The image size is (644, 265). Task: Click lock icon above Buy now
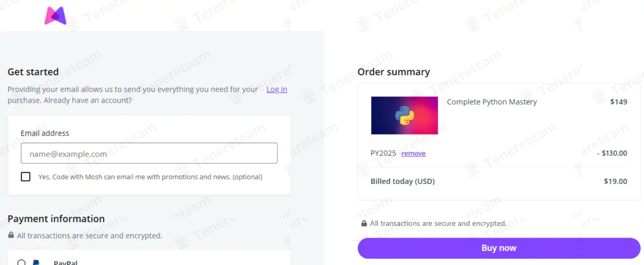364,223
